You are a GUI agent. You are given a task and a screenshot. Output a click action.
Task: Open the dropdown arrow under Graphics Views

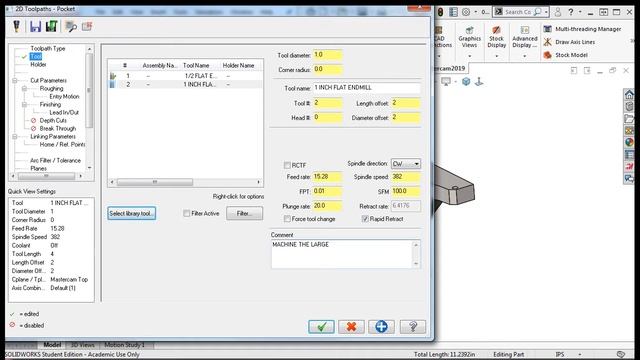click(469, 56)
